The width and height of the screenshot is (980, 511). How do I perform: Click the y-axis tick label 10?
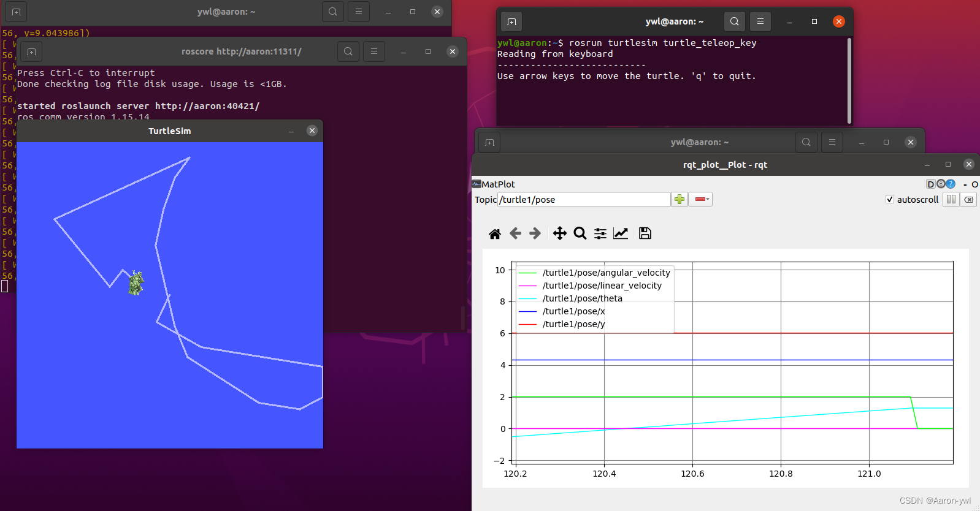(x=500, y=270)
